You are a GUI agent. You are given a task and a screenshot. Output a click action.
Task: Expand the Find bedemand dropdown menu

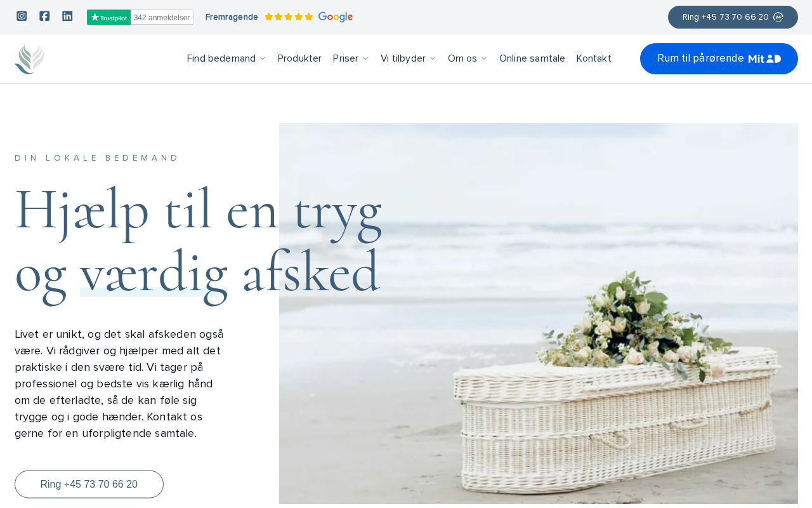pos(226,58)
